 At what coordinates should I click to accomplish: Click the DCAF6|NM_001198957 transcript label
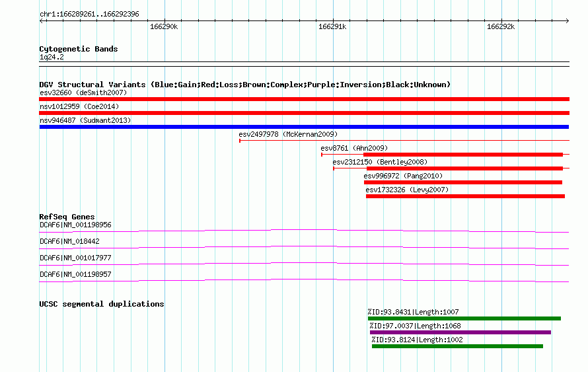point(75,274)
